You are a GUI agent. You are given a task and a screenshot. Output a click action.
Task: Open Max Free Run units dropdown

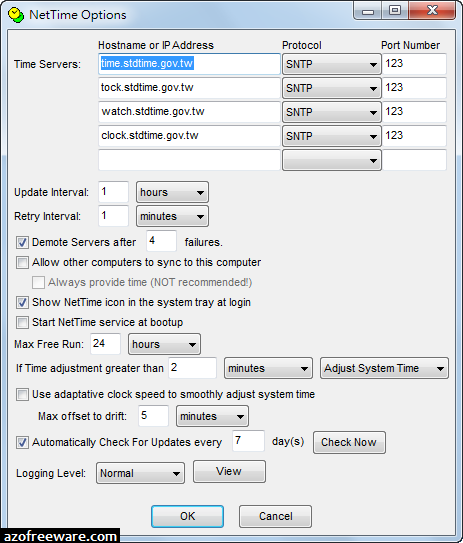(x=164, y=344)
